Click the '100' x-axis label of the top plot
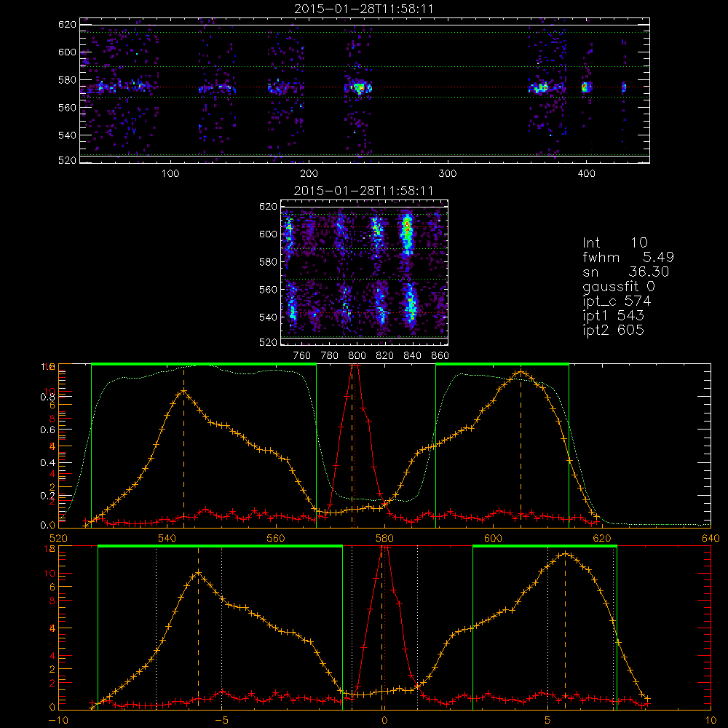728x728 pixels. [x=170, y=174]
